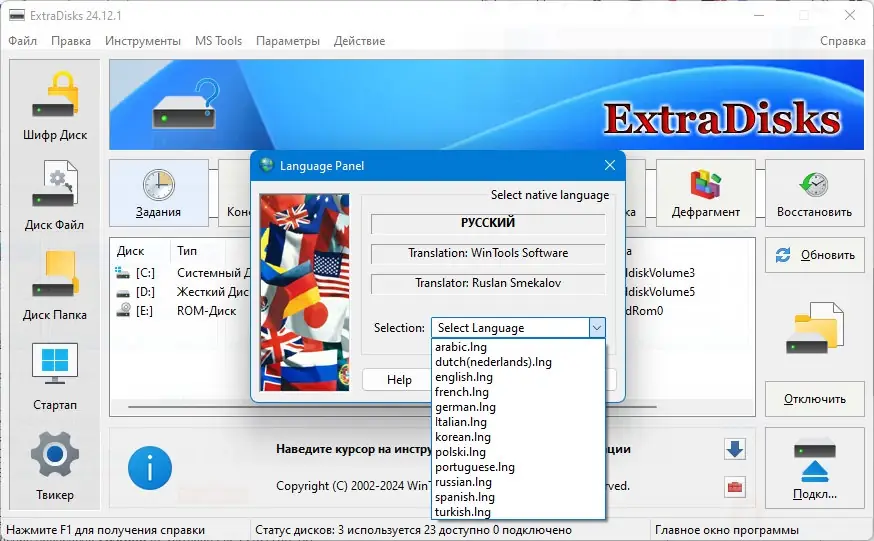Screen dimensions: 874x541
Task: Click the Отключить button
Action: (814, 399)
